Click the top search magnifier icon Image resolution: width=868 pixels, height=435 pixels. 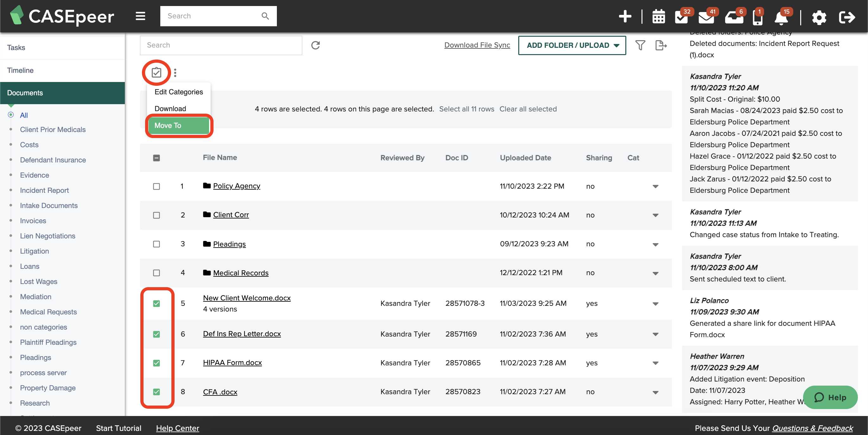265,16
